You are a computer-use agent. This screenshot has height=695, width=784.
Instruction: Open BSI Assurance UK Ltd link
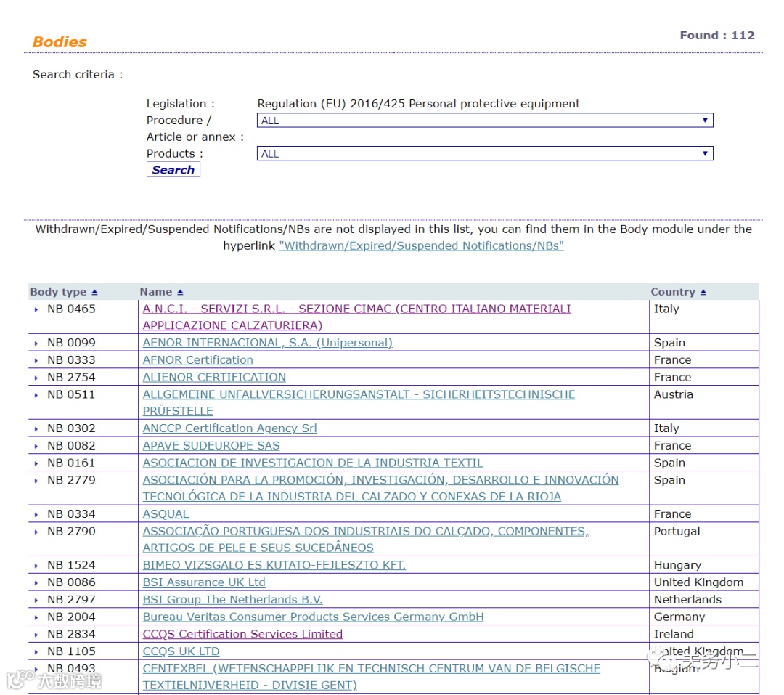(204, 582)
